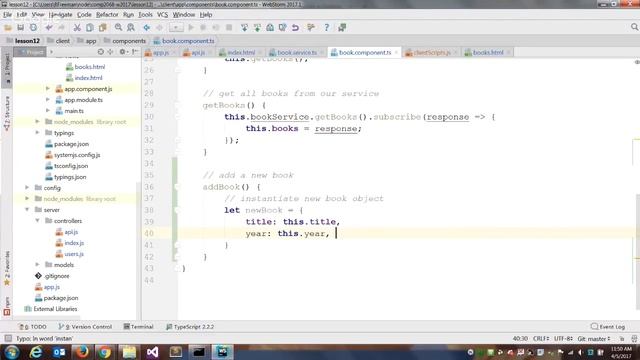This screenshot has width=640, height=360.
Task: Open the CRLF line separator selector
Action: pyautogui.click(x=541, y=339)
